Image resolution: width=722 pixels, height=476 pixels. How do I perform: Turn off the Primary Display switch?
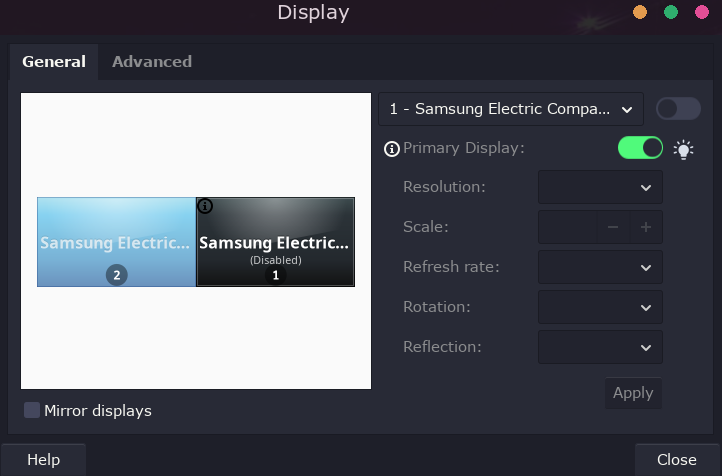[x=640, y=148]
